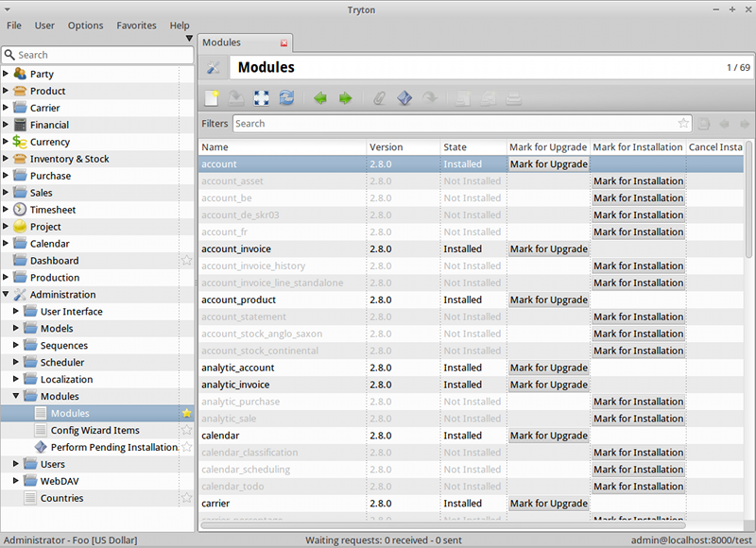Screen dimensions: 756x548
Task: Expand the Party tree node
Action: (7, 74)
